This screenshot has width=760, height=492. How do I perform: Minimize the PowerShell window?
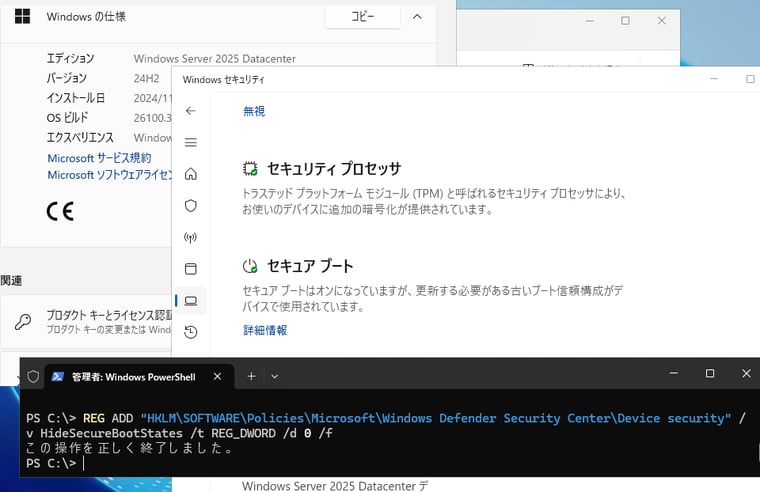[674, 373]
